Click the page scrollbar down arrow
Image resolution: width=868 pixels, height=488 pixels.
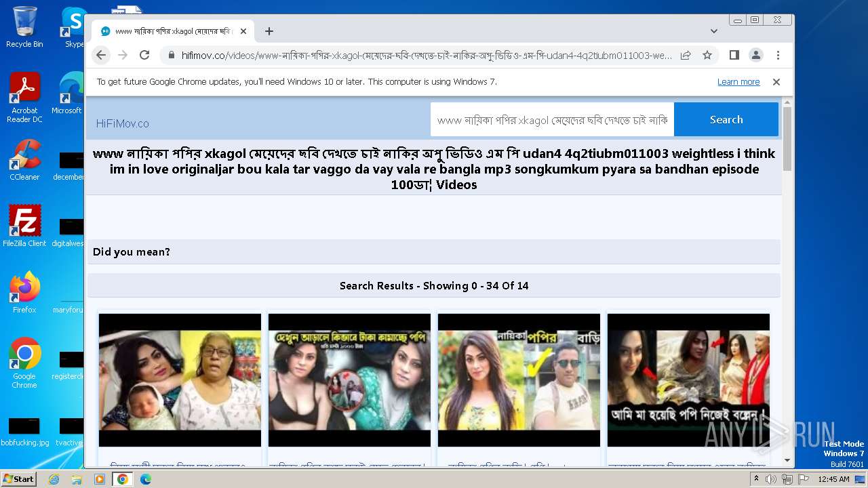[x=787, y=460]
